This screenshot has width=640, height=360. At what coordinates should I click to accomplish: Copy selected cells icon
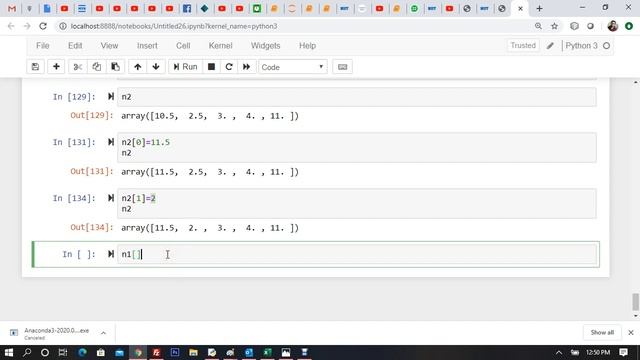click(x=96, y=67)
